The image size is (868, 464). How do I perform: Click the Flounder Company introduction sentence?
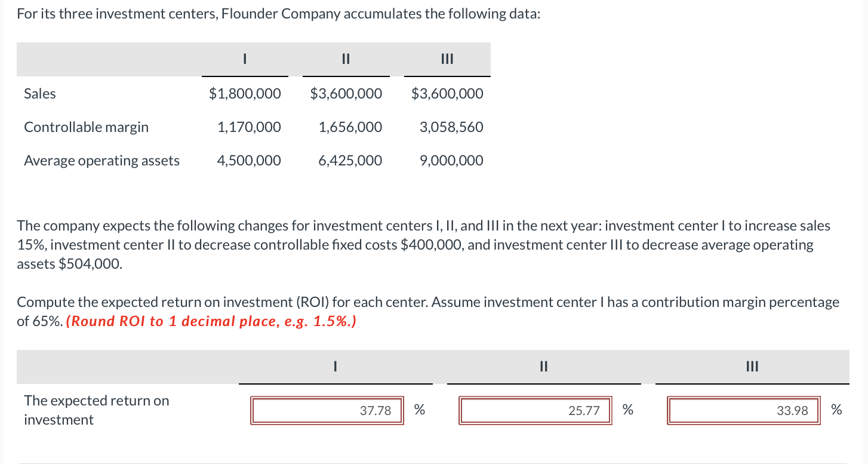pos(278,14)
